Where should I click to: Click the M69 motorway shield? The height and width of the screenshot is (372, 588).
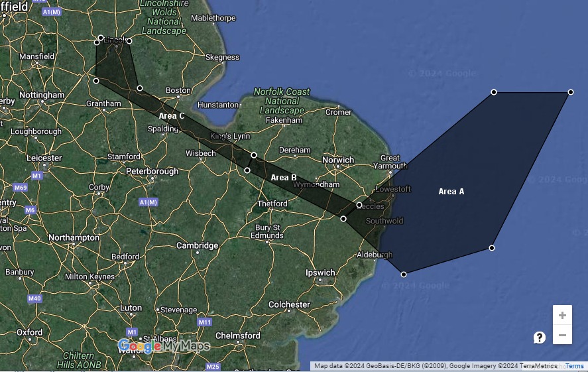click(x=21, y=188)
